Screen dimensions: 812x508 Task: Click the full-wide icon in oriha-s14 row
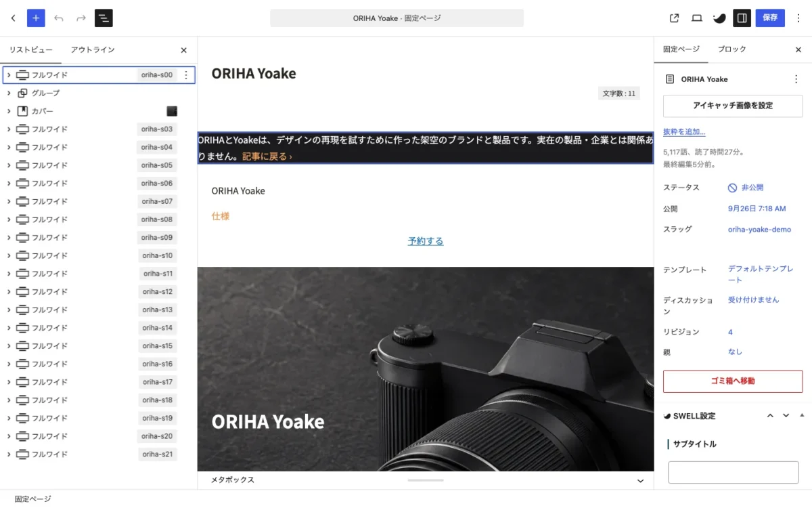coord(22,328)
